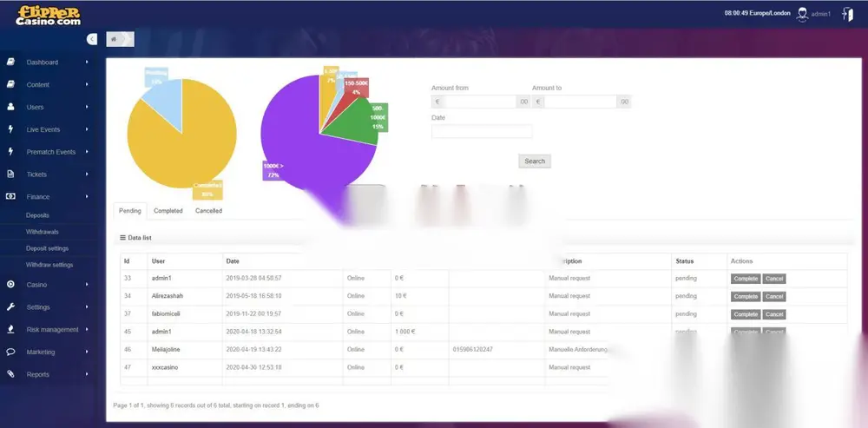Complete fabiomiceli's pending request
868x428 pixels.
[x=746, y=314]
